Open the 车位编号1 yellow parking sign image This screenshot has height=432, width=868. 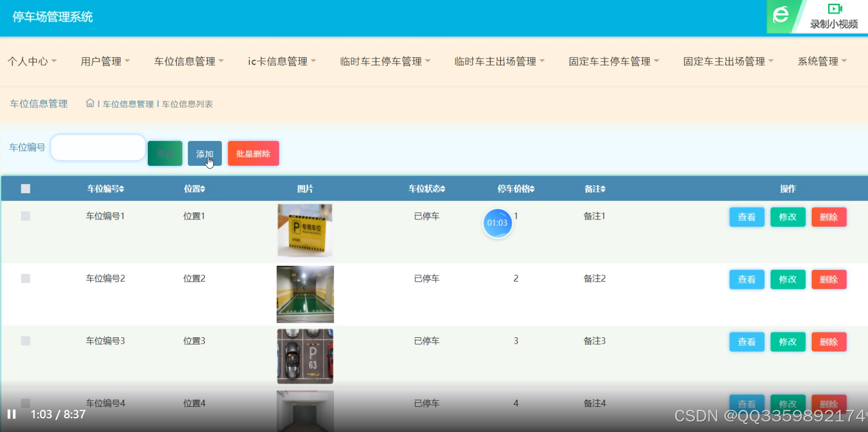point(305,230)
